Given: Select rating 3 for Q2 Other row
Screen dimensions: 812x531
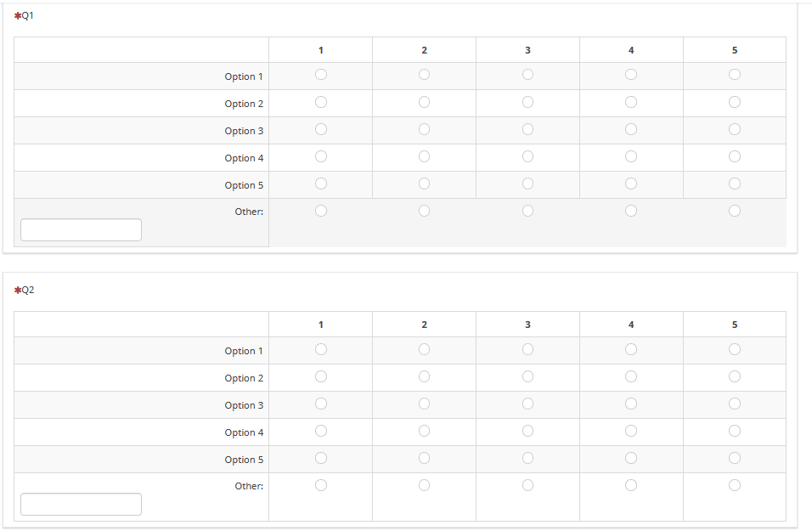Looking at the screenshot, I should point(527,485).
